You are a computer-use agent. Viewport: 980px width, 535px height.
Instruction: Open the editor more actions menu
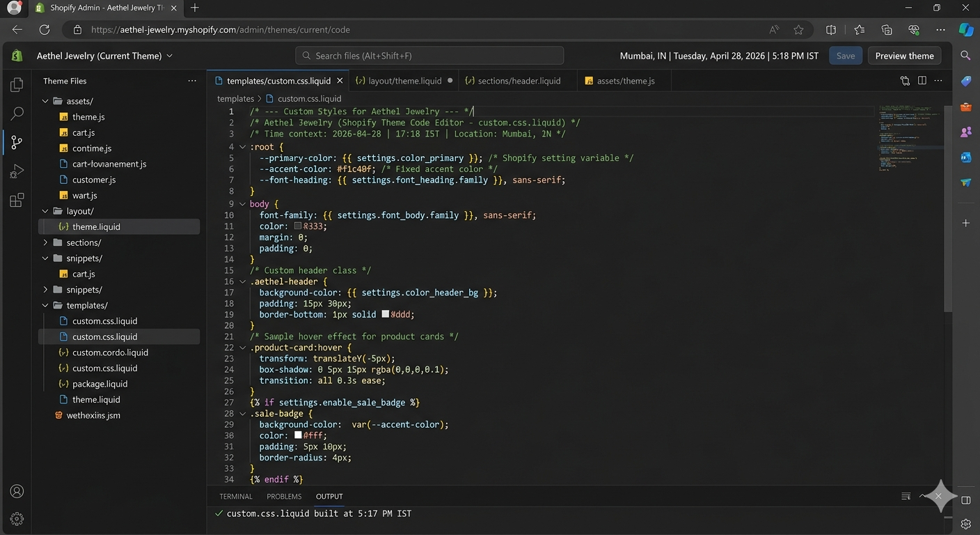pos(939,81)
